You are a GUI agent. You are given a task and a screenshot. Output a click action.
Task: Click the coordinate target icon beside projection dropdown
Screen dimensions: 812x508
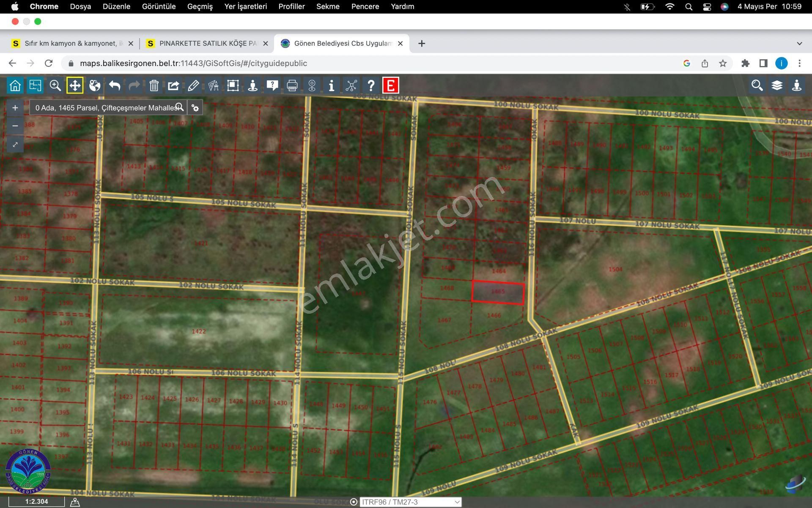(x=354, y=502)
